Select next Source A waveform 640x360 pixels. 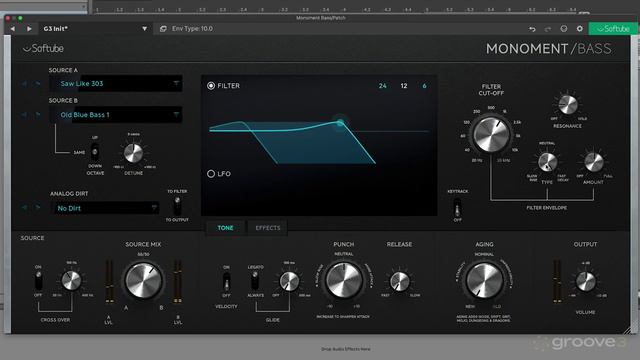pyautogui.click(x=38, y=84)
